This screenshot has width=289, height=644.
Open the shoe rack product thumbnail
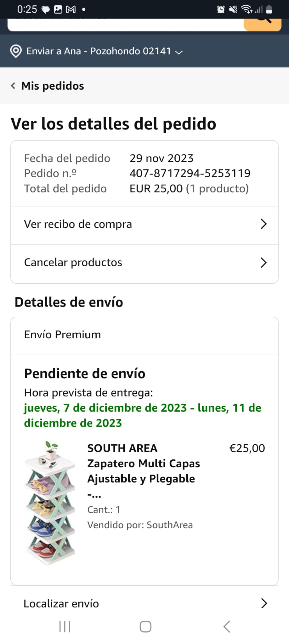[50, 503]
